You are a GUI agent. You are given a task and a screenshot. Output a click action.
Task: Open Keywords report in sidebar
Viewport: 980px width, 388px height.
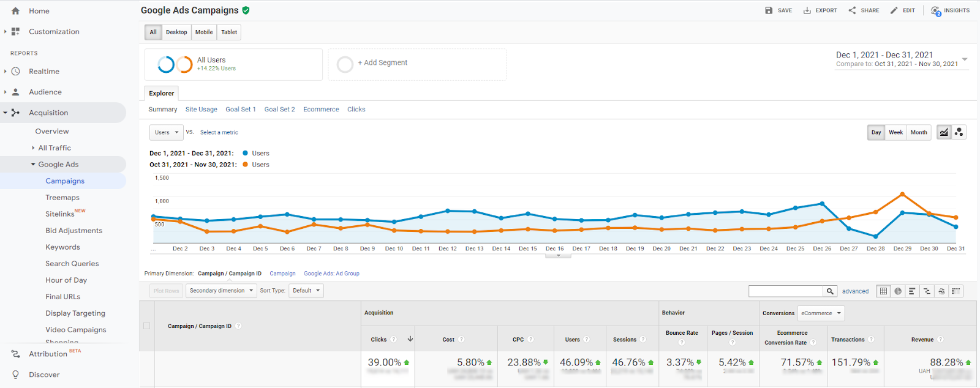(62, 247)
